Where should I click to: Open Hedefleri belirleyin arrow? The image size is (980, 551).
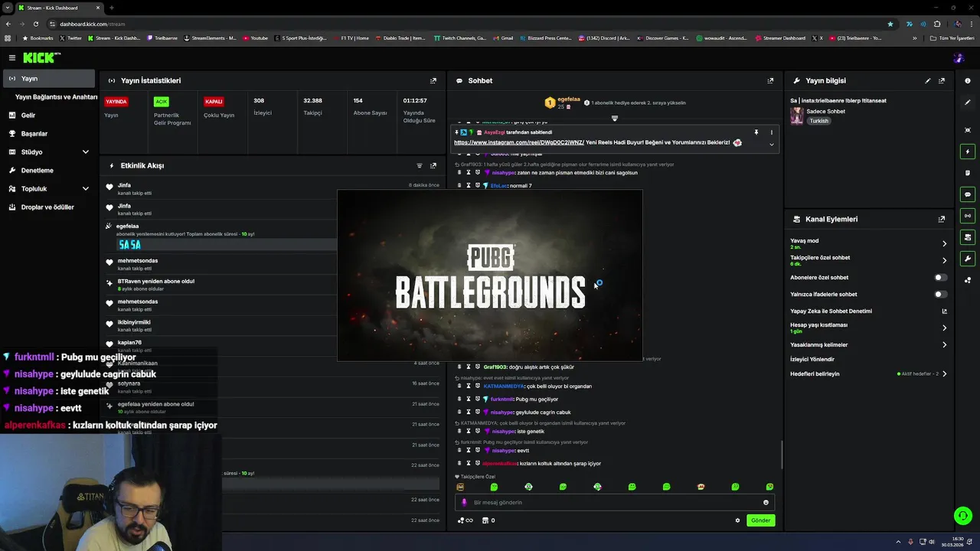944,373
